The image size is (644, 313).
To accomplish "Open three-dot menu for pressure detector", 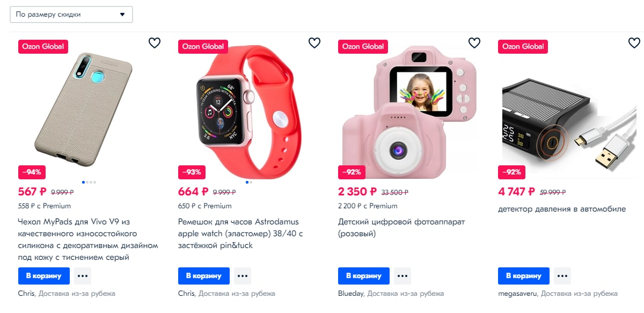I will click(x=562, y=276).
